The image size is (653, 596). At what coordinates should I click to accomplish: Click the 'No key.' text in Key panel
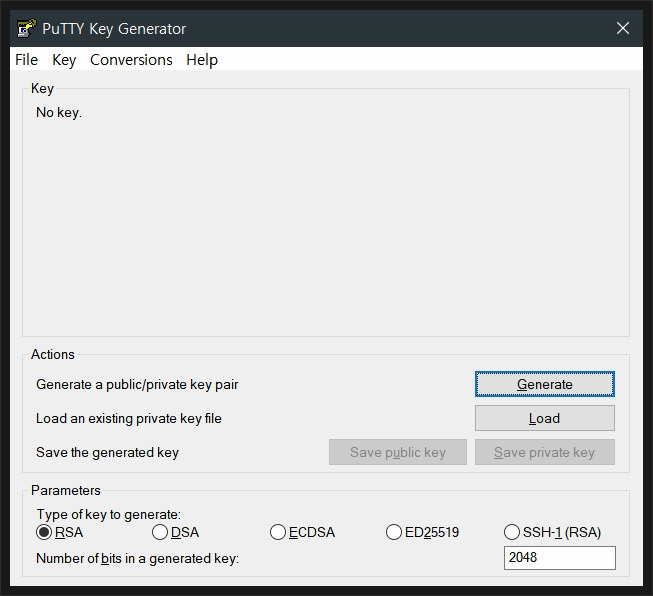coord(59,112)
